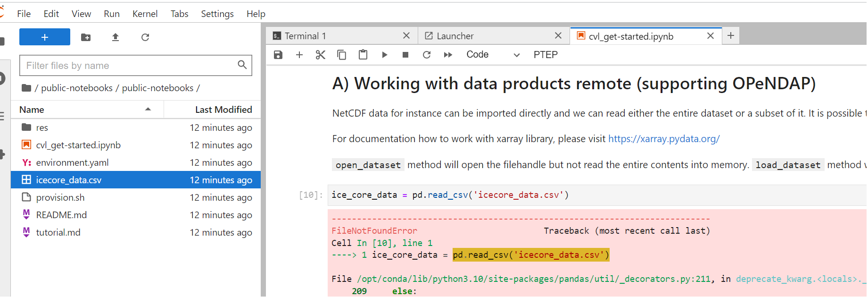
Task: Click the Upload Files icon
Action: (116, 37)
